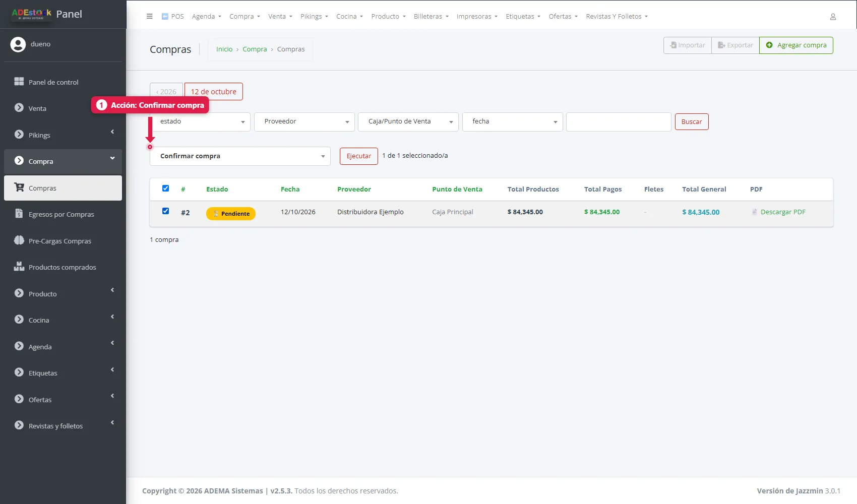Click the Importar button
The height and width of the screenshot is (504, 857).
688,45
